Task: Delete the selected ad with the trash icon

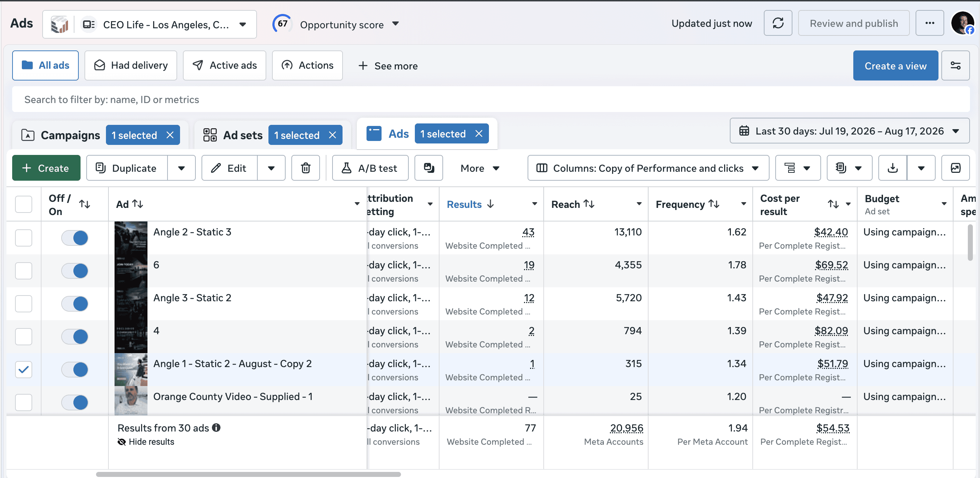Action: point(305,168)
